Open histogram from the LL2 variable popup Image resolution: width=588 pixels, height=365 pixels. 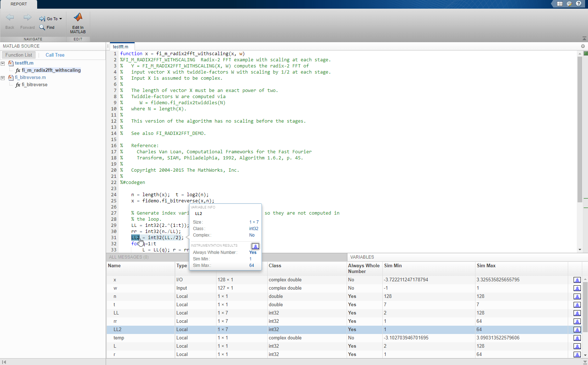255,246
